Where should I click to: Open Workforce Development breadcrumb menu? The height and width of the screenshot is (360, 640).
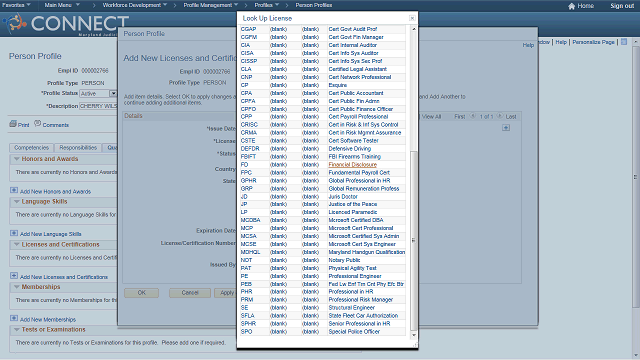click(x=135, y=5)
